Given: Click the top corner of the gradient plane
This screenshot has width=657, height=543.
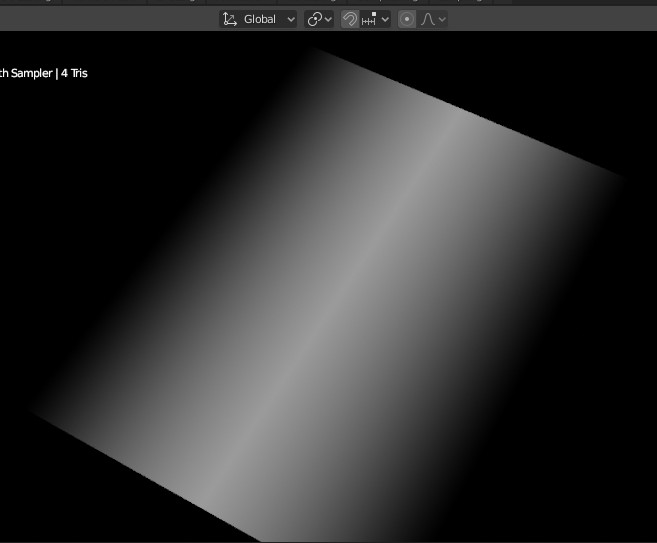Looking at the screenshot, I should [318, 52].
